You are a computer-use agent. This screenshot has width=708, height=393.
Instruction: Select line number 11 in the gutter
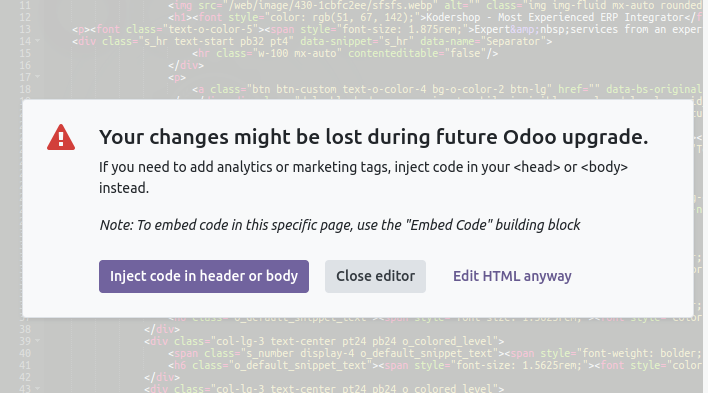(x=25, y=5)
